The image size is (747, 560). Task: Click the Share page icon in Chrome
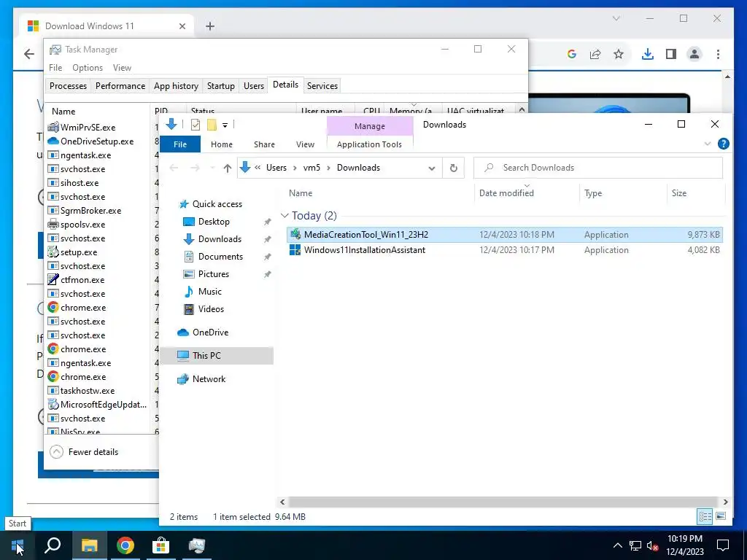pos(595,54)
